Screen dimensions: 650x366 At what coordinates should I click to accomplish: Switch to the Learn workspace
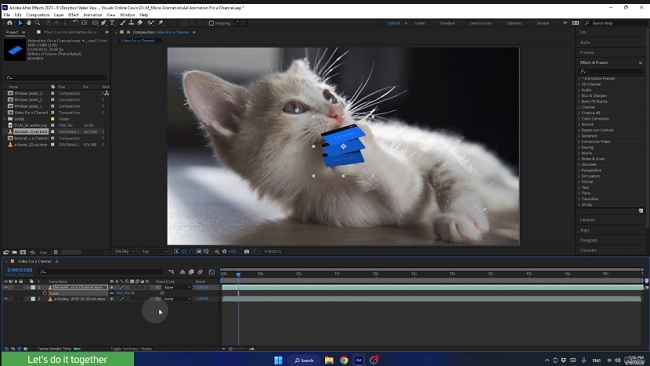pos(420,23)
